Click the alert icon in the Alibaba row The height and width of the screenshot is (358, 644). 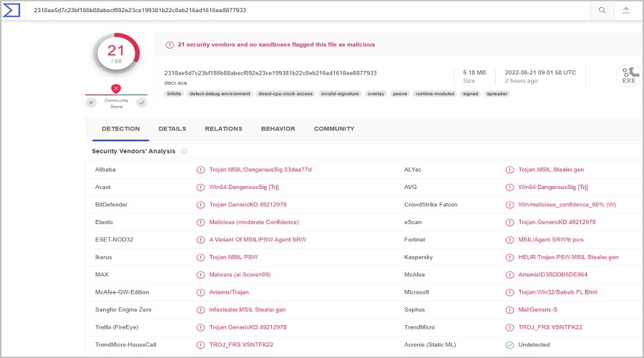pos(200,170)
